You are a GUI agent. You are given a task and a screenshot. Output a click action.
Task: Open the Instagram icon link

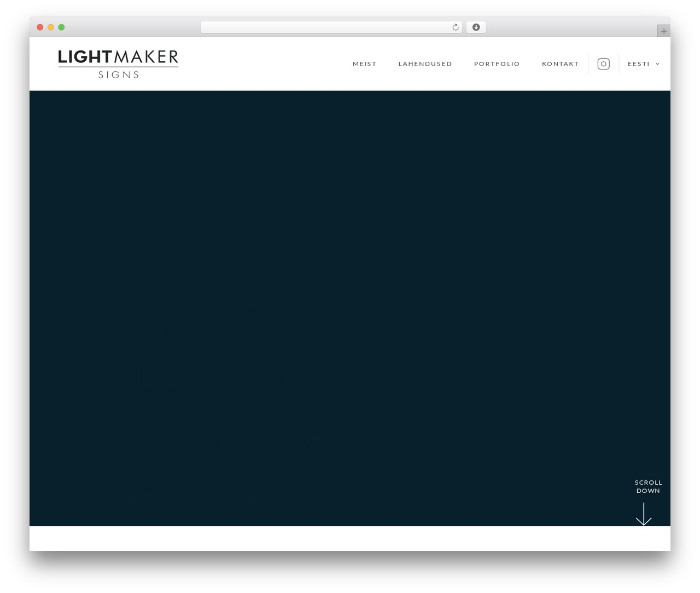pyautogui.click(x=603, y=64)
